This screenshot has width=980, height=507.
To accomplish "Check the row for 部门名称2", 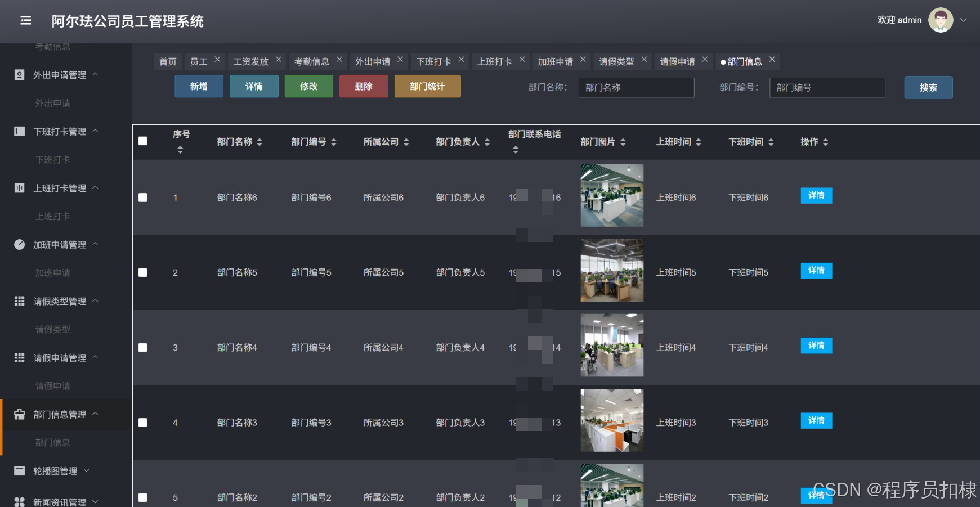I will (143, 497).
